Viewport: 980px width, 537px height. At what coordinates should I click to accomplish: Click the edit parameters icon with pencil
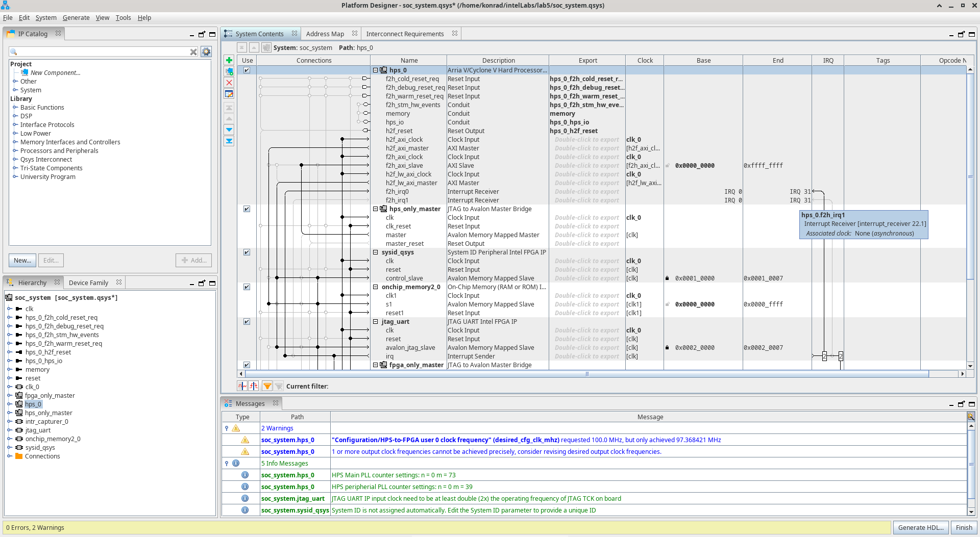coord(229,94)
